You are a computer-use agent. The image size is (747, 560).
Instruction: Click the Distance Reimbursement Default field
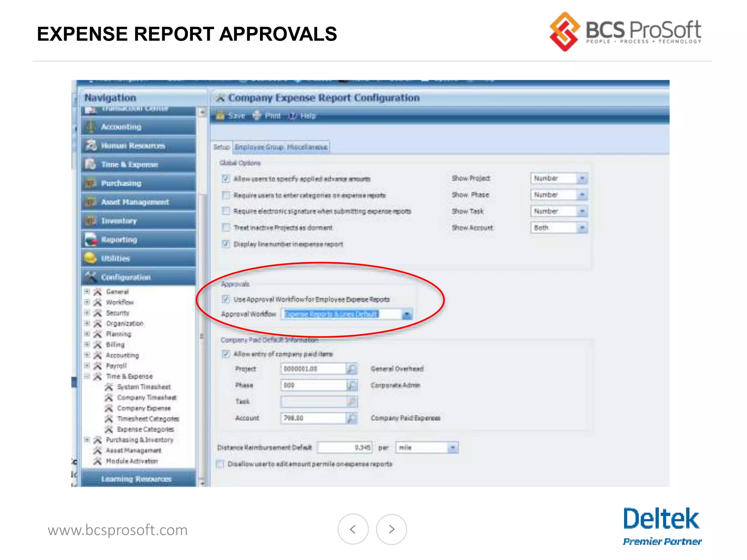pos(345,447)
